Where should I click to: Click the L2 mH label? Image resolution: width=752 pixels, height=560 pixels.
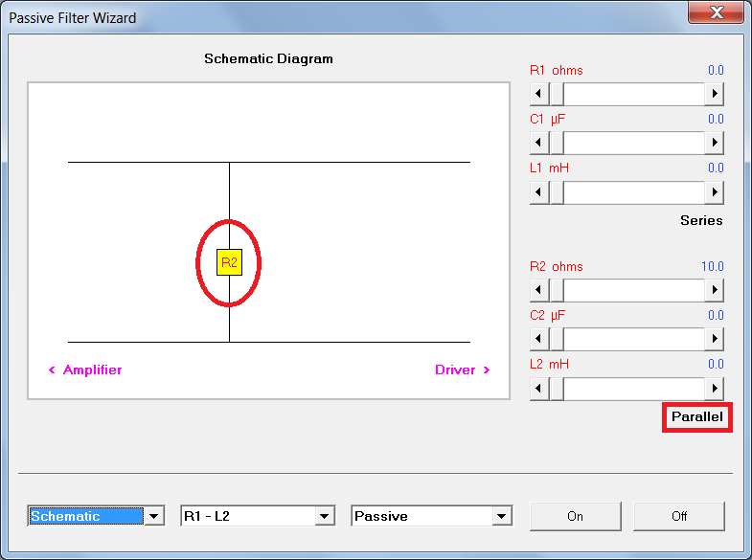549,365
